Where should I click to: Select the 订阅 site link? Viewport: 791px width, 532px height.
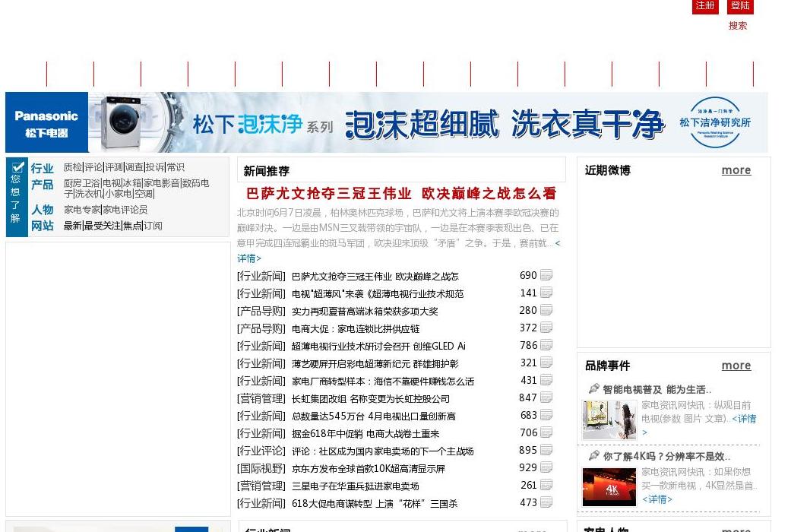153,226
